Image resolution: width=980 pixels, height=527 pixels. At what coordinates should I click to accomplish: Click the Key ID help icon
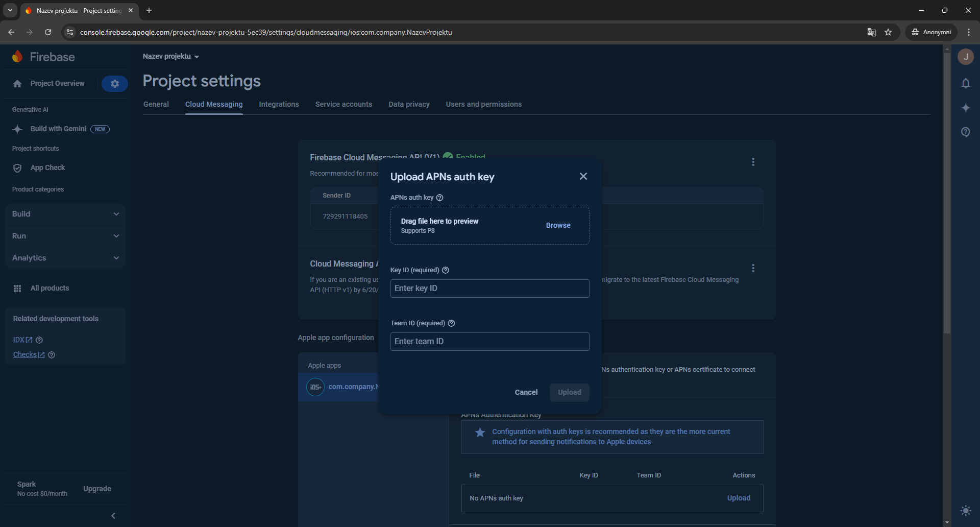tap(446, 270)
